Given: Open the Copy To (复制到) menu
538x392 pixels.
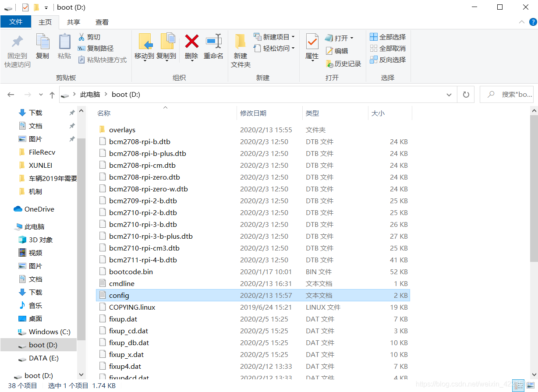Looking at the screenshot, I should pyautogui.click(x=166, y=46).
